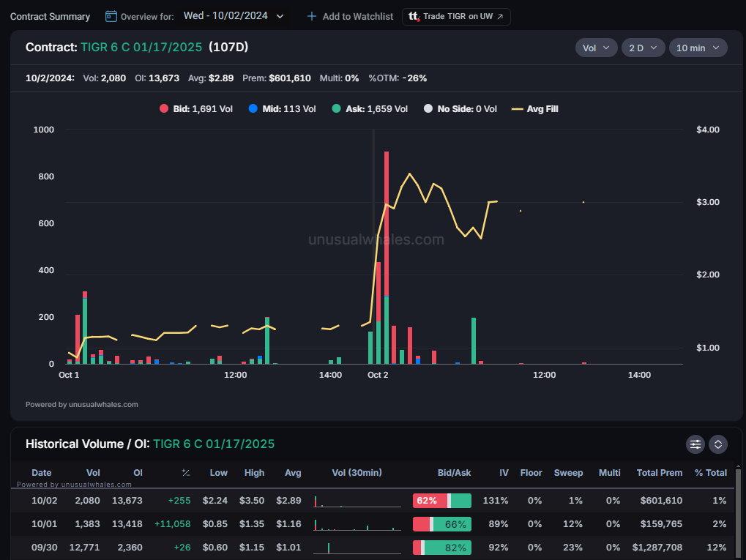Toggle Avg Fill line in legend
Screen dimensions: 746x560
point(534,109)
